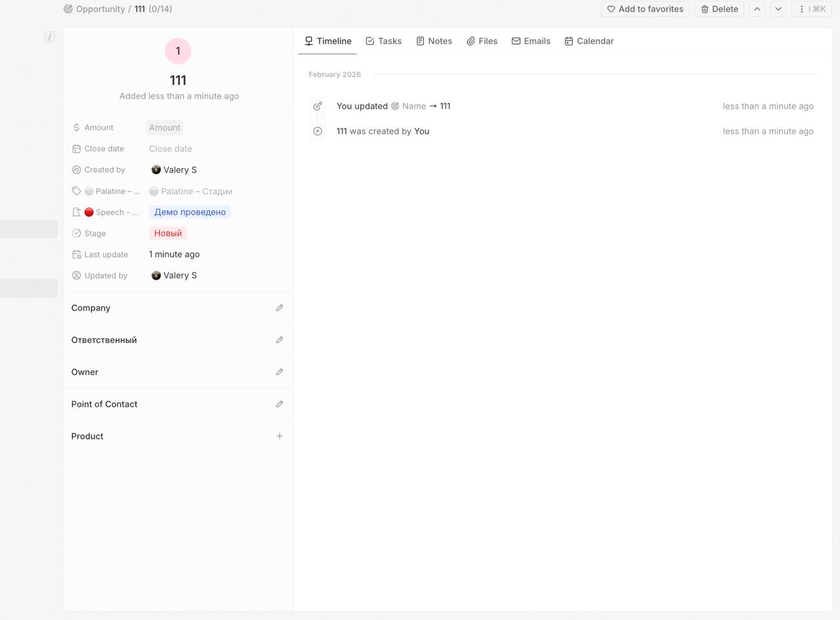Click the February 2026 timeline header
The width and height of the screenshot is (840, 620).
point(335,74)
